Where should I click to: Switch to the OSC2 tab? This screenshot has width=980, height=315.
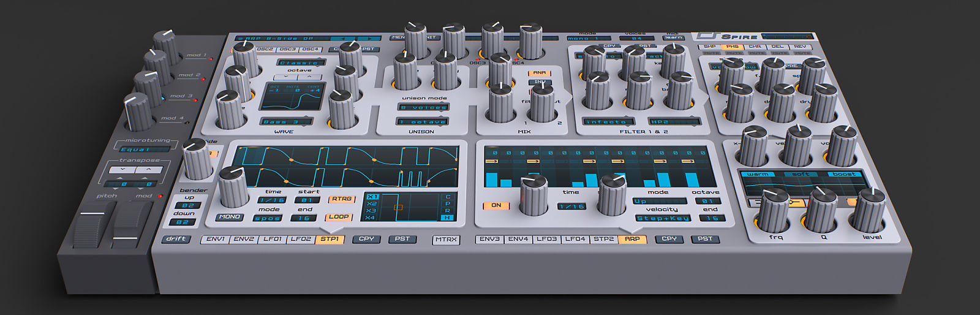(265, 50)
